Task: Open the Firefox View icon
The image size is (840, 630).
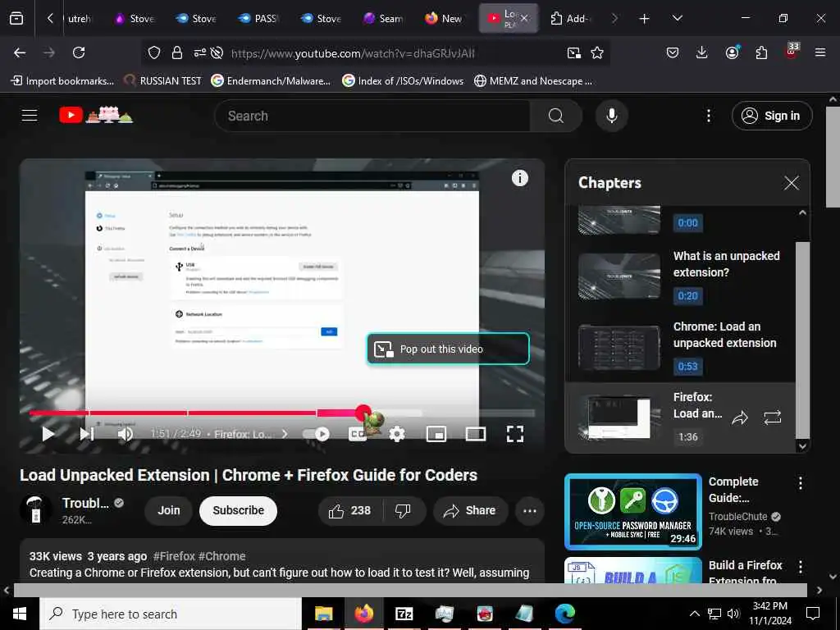Action: (16, 18)
